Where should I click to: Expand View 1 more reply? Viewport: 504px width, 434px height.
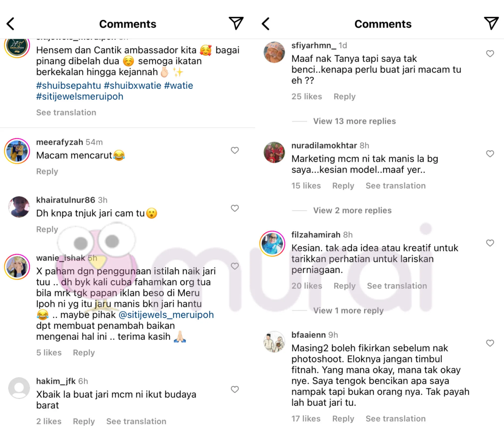348,310
